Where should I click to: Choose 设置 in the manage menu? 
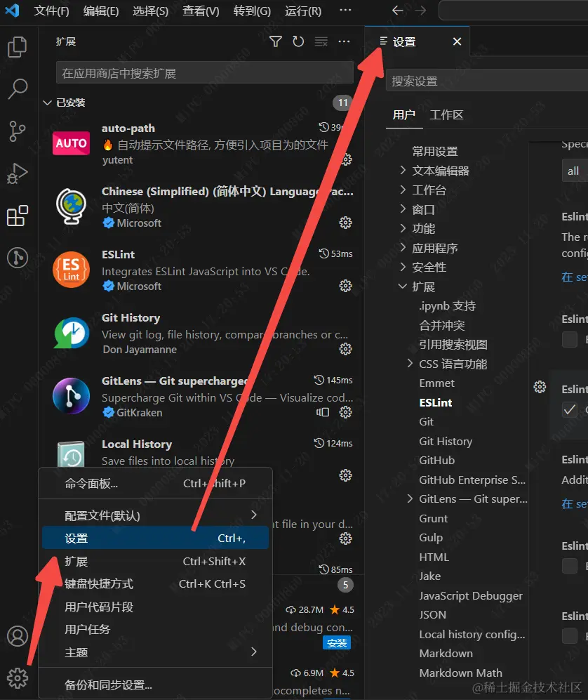click(155, 539)
